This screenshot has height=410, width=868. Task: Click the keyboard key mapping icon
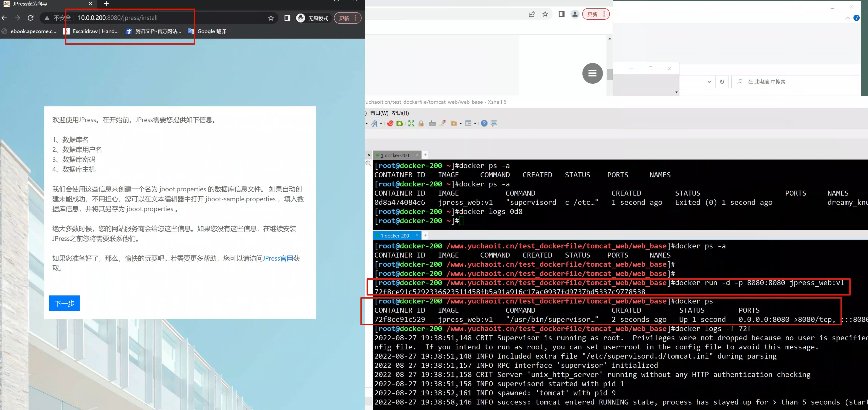(x=432, y=123)
